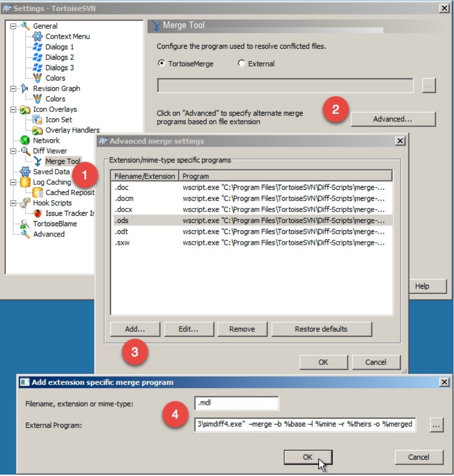Click the Edit... button
Viewport: 454px width, 476px height.
tap(189, 329)
